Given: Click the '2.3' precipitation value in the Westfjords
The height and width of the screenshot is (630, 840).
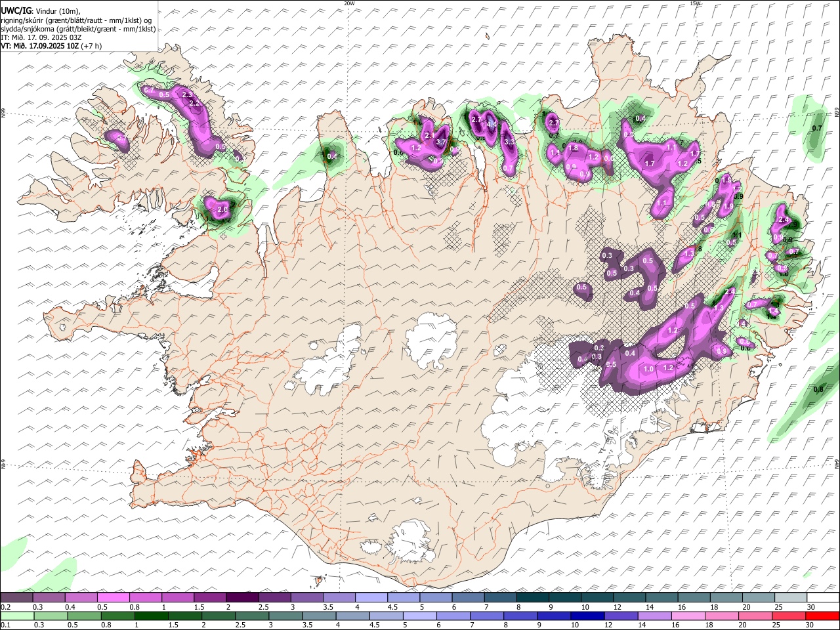Looking at the screenshot, I should pos(186,96).
